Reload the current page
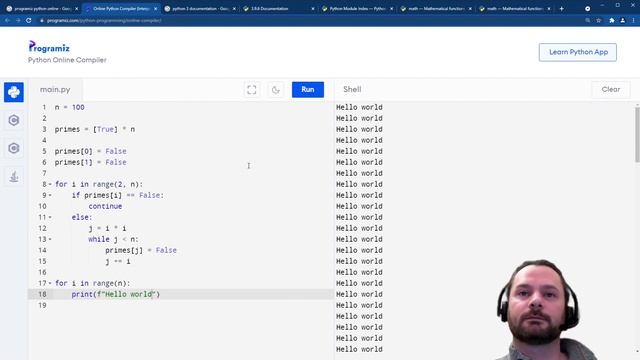The width and height of the screenshot is (640, 360). (x=29, y=20)
